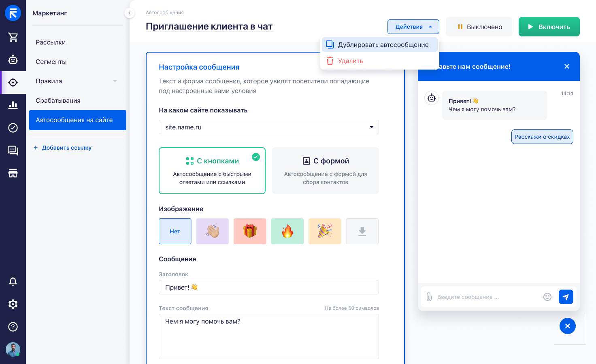Open settings gear in left sidebar

click(13, 304)
